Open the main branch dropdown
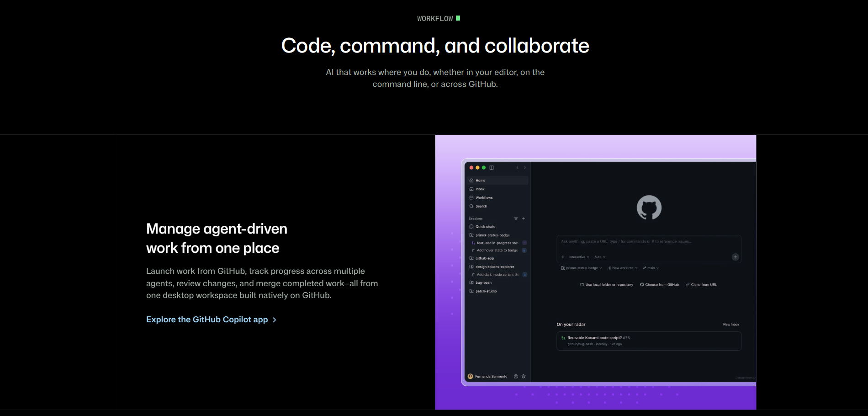The width and height of the screenshot is (868, 416). (x=651, y=268)
